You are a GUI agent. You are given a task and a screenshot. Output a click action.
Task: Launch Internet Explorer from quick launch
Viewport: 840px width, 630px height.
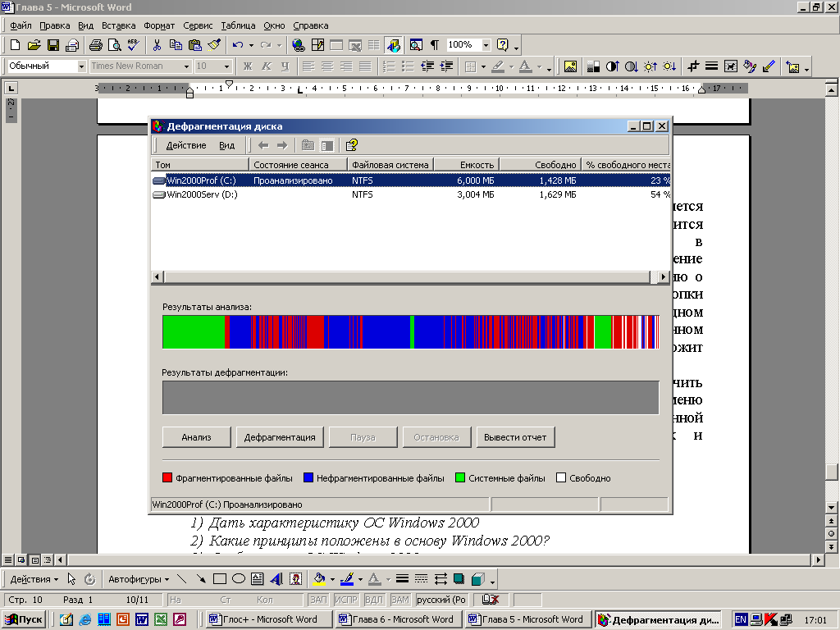(x=84, y=620)
